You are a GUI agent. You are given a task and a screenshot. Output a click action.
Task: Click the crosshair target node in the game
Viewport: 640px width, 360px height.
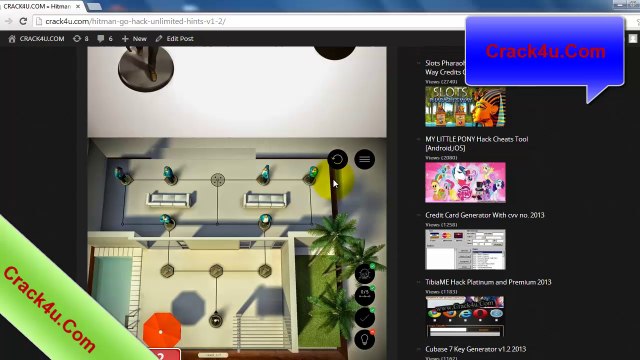click(x=218, y=180)
